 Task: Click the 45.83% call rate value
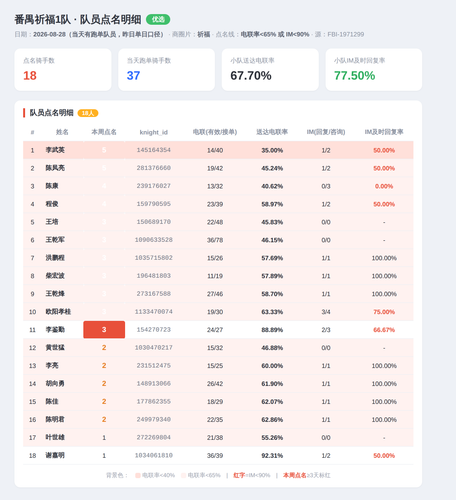point(272,222)
